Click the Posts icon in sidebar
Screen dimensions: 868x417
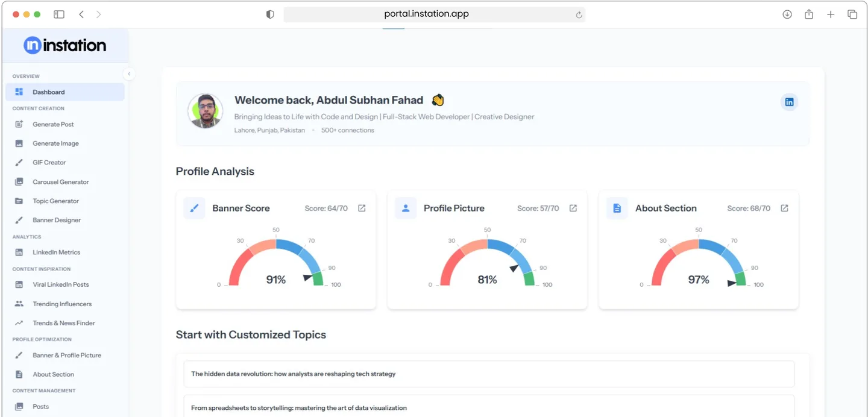point(19,407)
